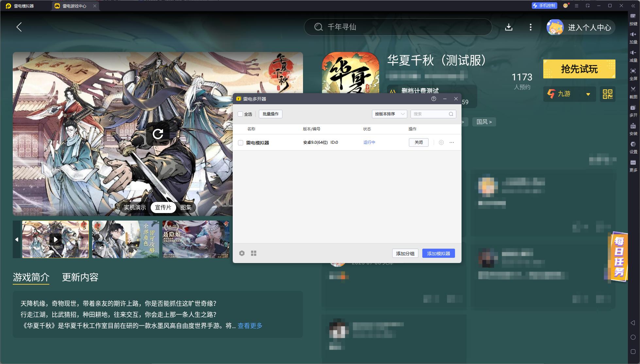Viewport: 640px width, 364px height.
Task: Click the settings gear icon in 雷电模拟器 row
Action: click(441, 142)
